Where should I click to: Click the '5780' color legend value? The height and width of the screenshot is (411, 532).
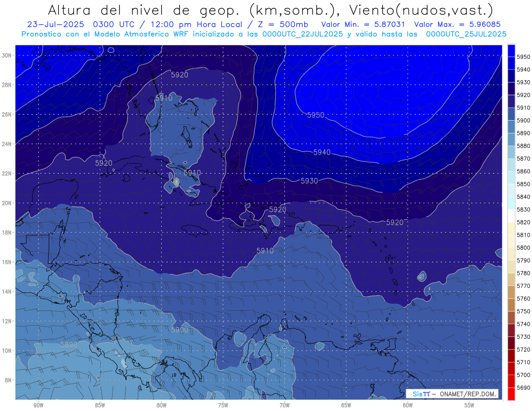click(523, 273)
